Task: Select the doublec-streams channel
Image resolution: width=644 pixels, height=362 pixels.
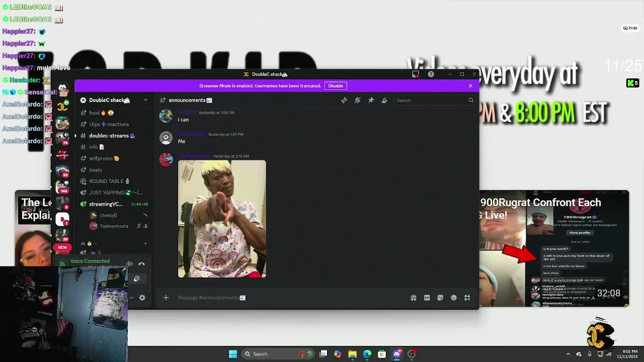Action: 115,136
